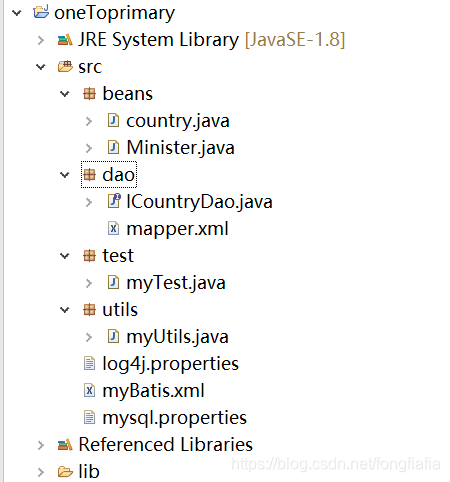Click the log4j.properties file icon
Image resolution: width=450 pixels, height=482 pixels.
(x=89, y=363)
